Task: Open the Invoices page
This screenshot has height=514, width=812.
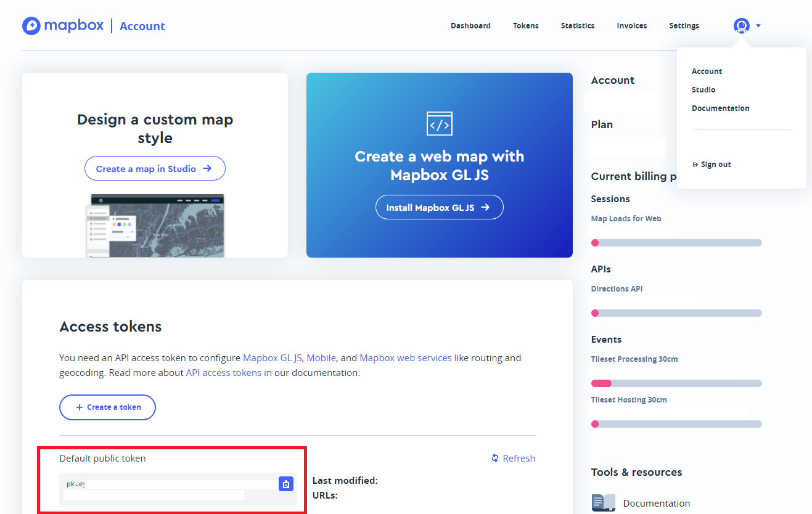Action: click(632, 26)
